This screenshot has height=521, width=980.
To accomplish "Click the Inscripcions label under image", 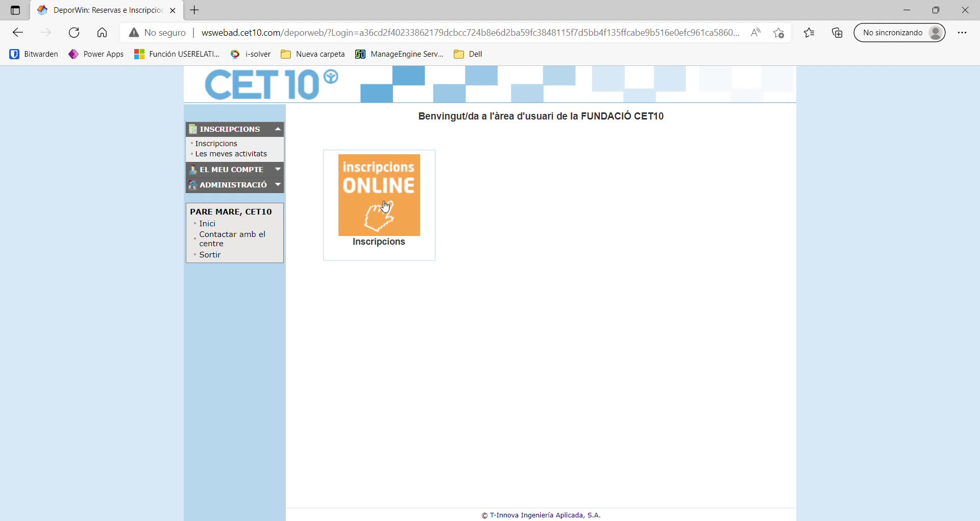I will (x=379, y=242).
